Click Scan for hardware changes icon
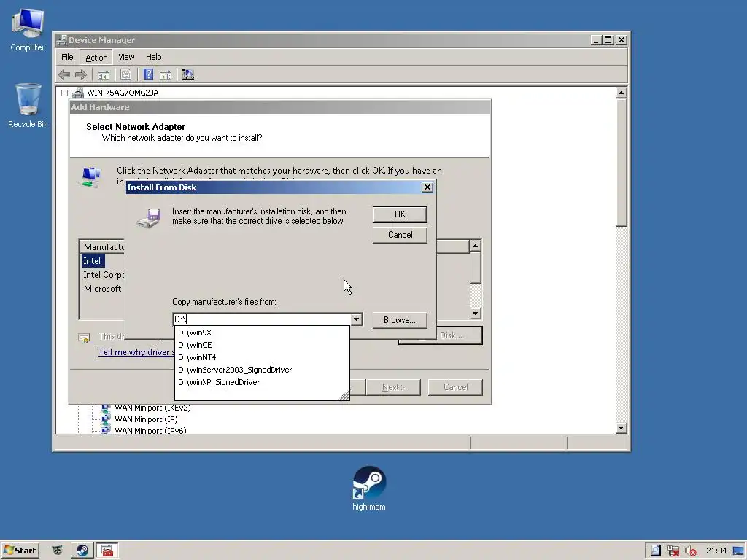 click(x=188, y=75)
